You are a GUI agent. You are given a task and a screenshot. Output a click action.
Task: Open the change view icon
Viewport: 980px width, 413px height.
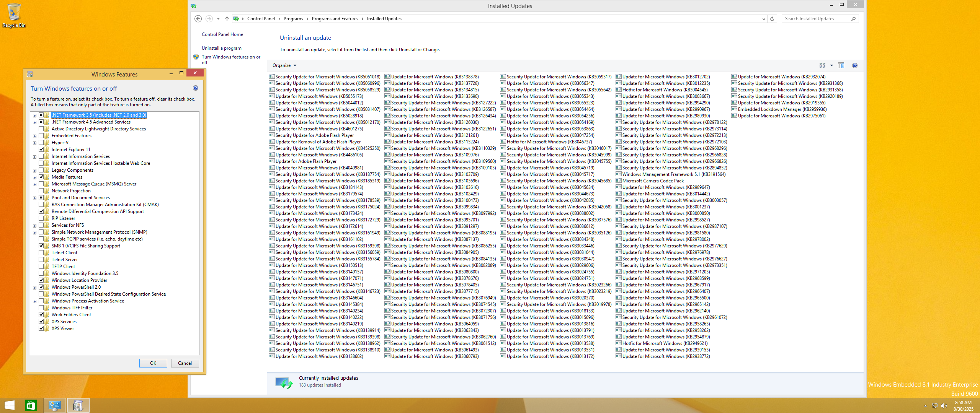click(x=822, y=65)
